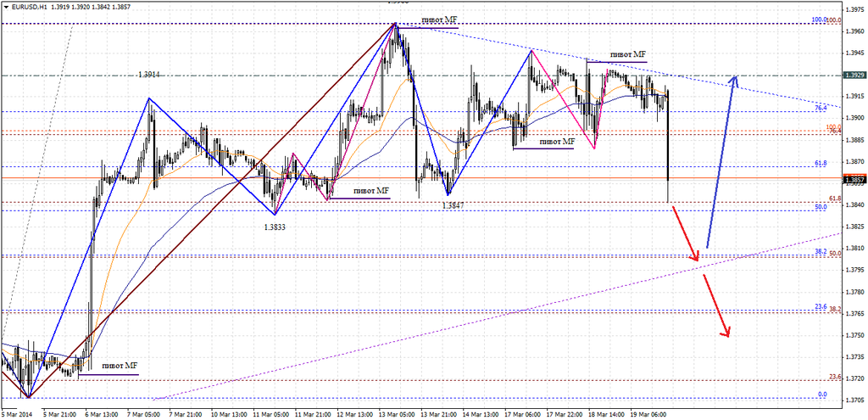Select the 1.3833 low price label
The width and height of the screenshot is (868, 420).
tap(274, 227)
